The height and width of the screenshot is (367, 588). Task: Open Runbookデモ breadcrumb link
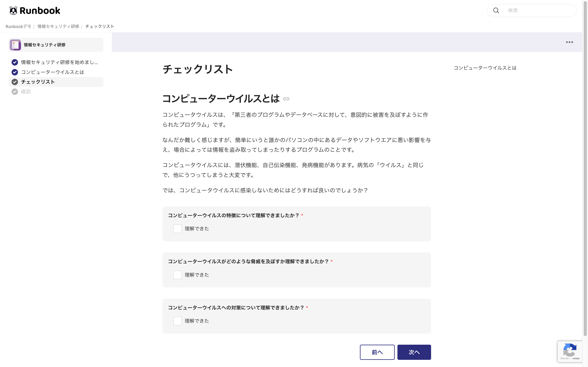click(18, 26)
